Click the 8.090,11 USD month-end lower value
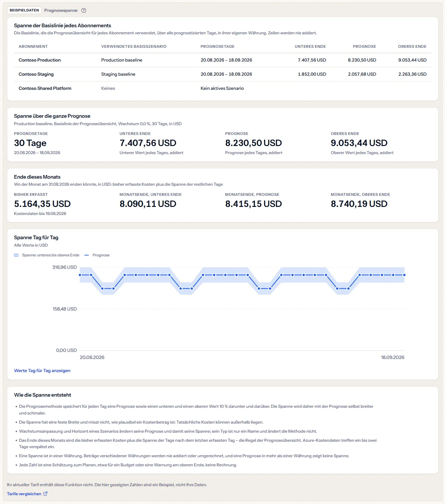The width and height of the screenshot is (445, 504). click(x=148, y=204)
